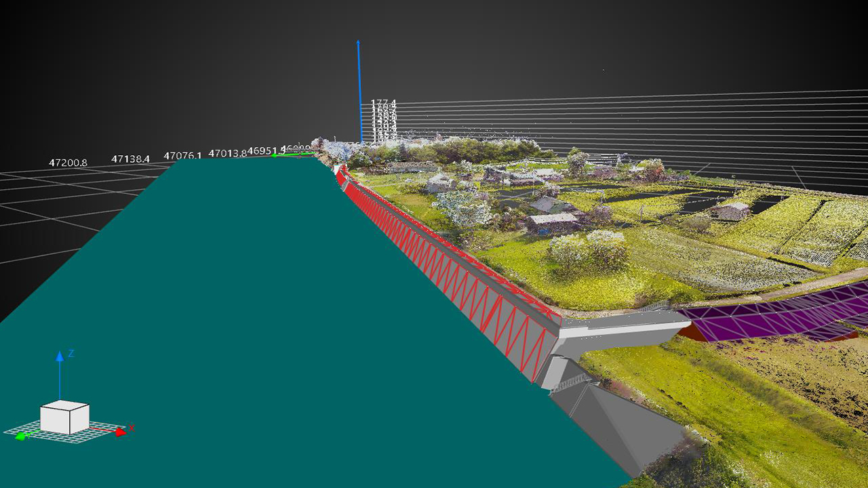Click the 47138.4 grid coordinate label
This screenshot has height=488, width=868.
click(x=130, y=159)
